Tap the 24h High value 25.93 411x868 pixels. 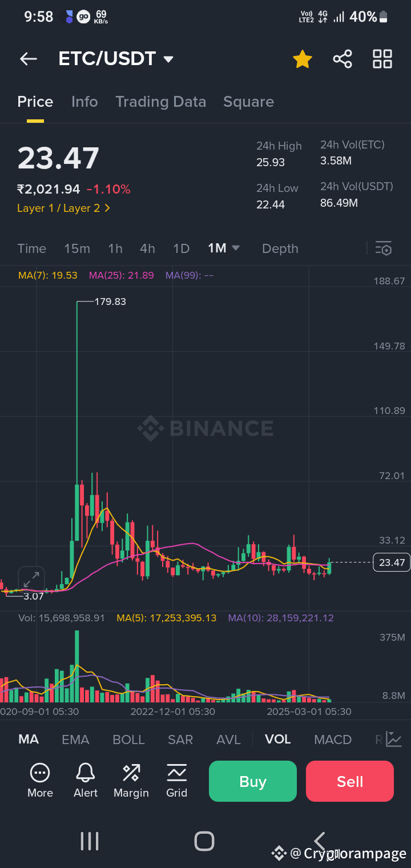point(271,162)
